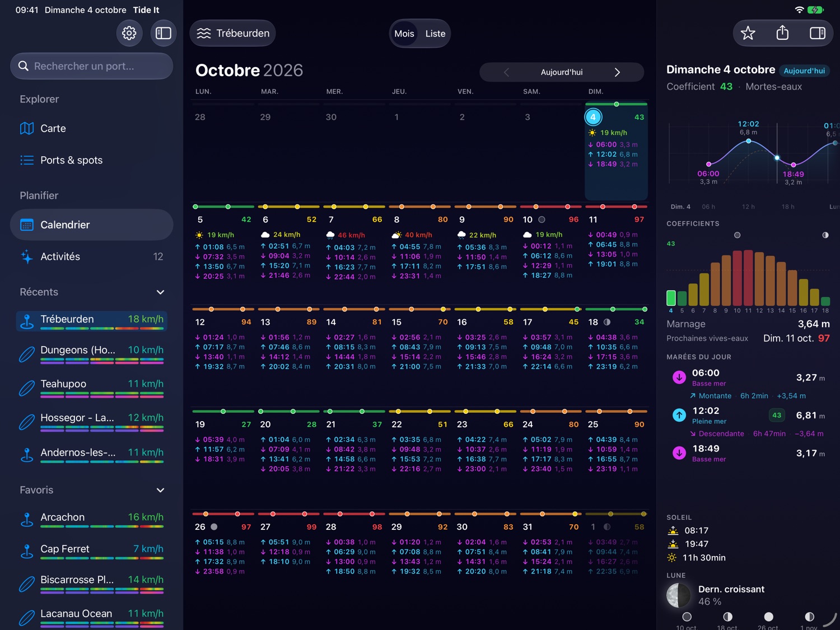Open Activités section
The height and width of the screenshot is (630, 840).
pyautogui.click(x=92, y=256)
